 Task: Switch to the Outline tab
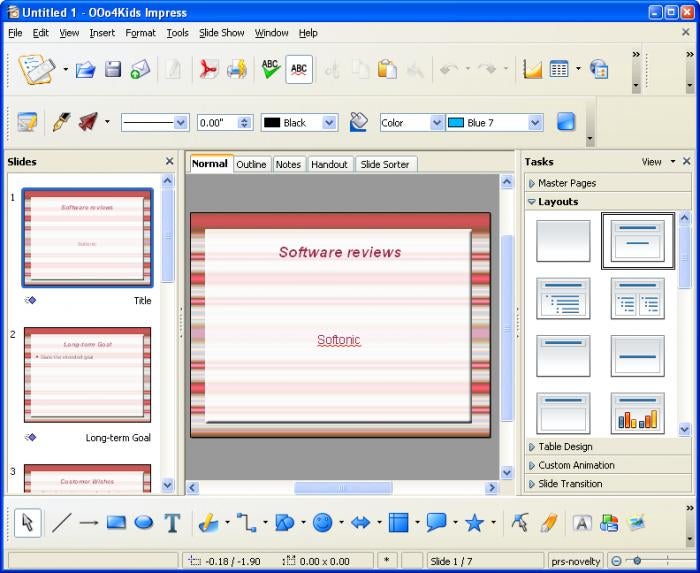pos(251,164)
